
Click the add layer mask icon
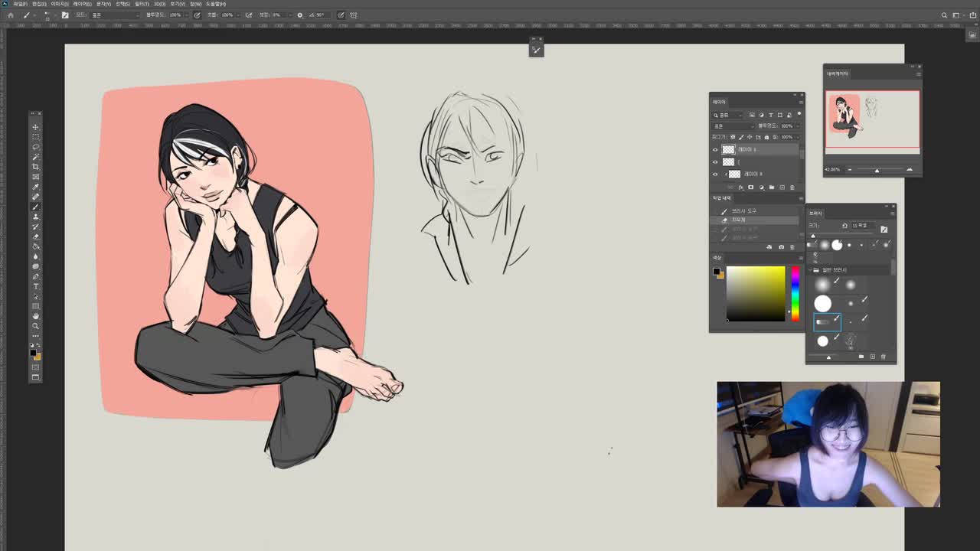tap(750, 187)
